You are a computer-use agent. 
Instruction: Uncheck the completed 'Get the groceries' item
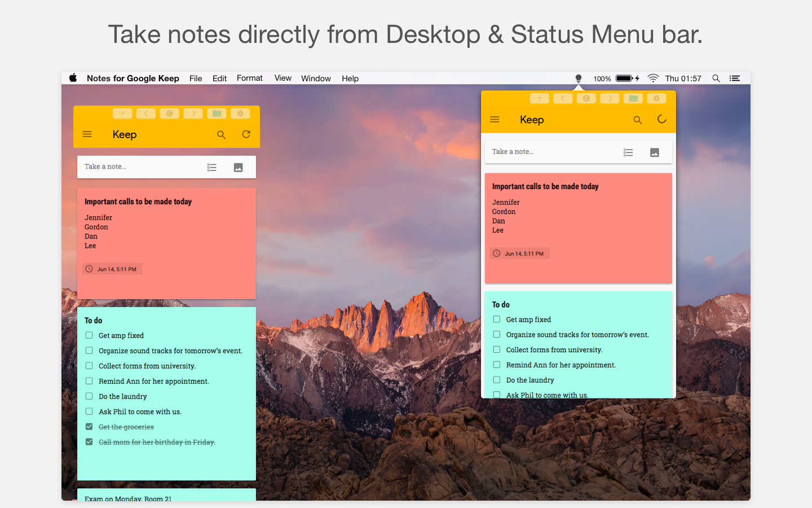click(x=89, y=427)
